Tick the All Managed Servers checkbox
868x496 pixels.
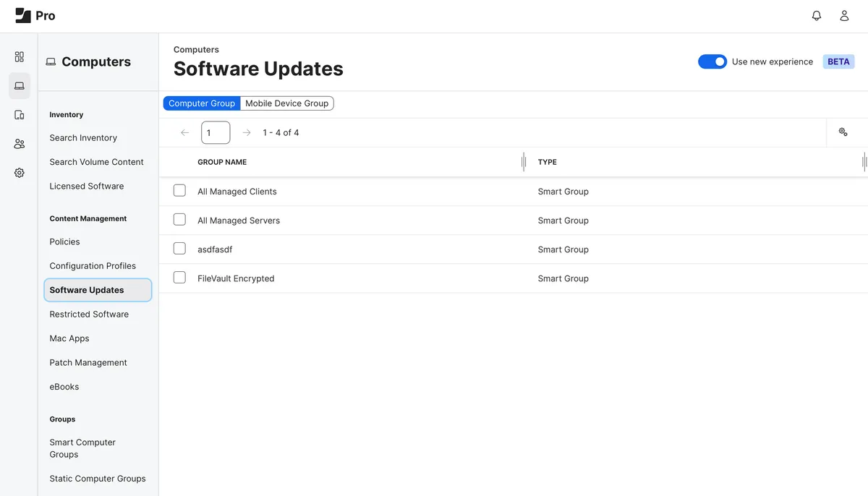point(179,220)
